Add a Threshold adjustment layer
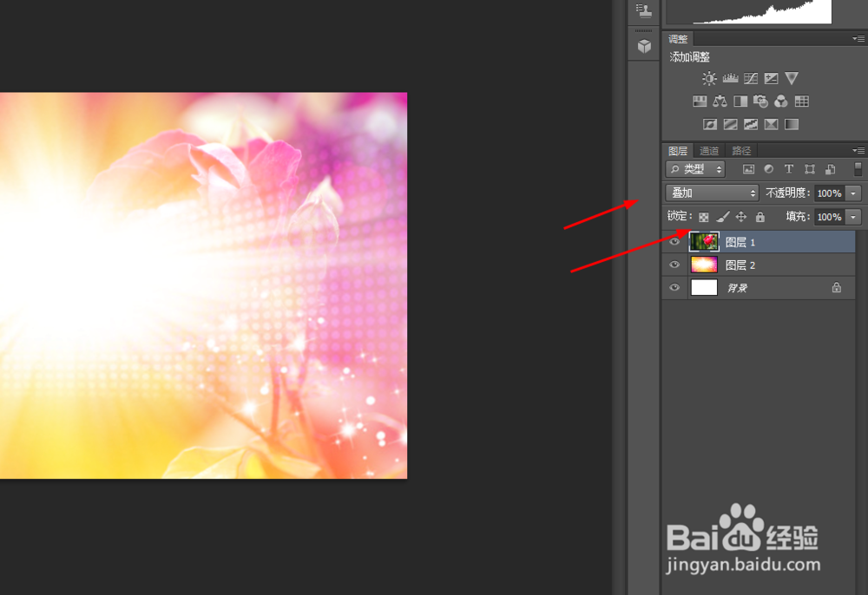 point(751,124)
